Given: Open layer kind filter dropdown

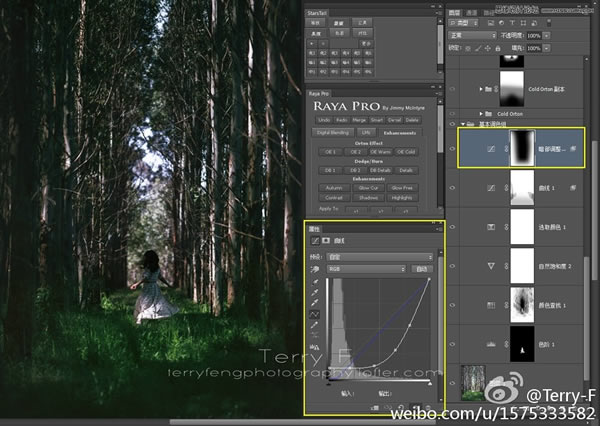Looking at the screenshot, I should tap(463, 23).
